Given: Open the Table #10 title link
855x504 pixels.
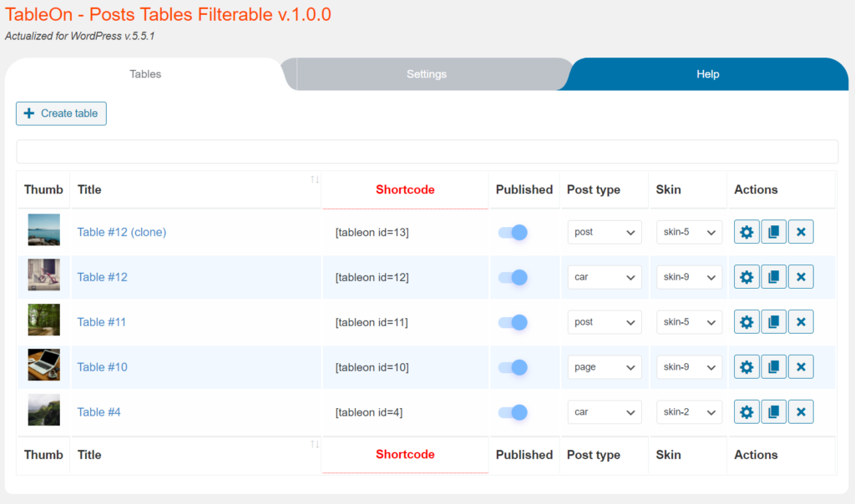Looking at the screenshot, I should (x=102, y=366).
